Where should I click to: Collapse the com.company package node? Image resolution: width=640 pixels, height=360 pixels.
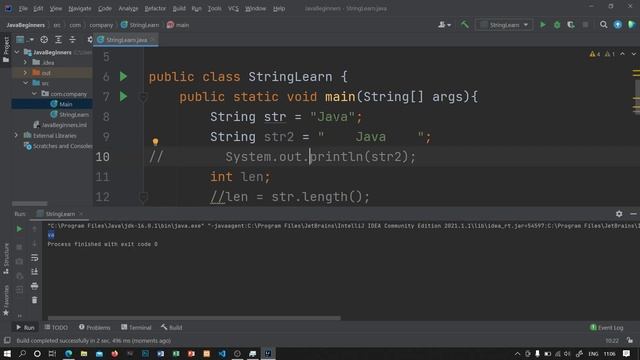click(x=34, y=93)
